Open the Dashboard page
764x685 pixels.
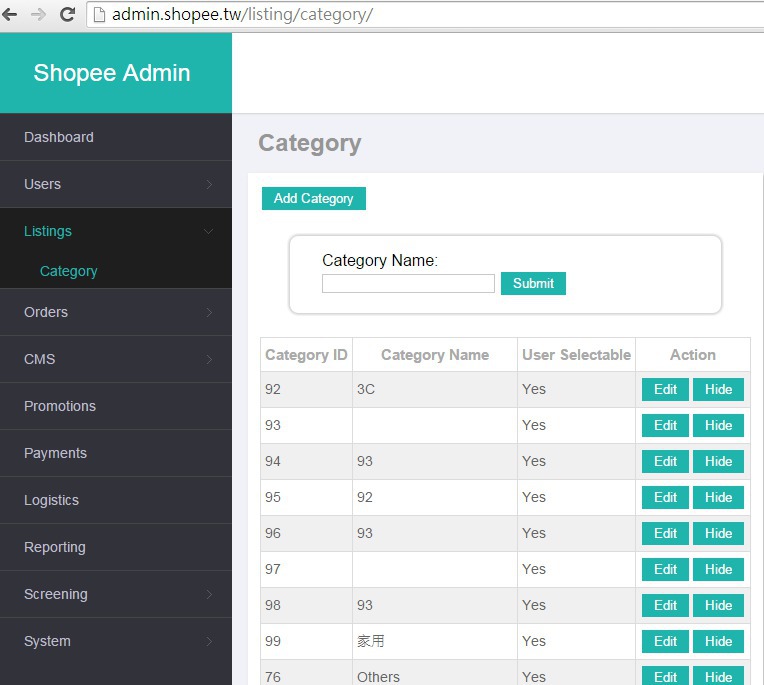click(59, 137)
